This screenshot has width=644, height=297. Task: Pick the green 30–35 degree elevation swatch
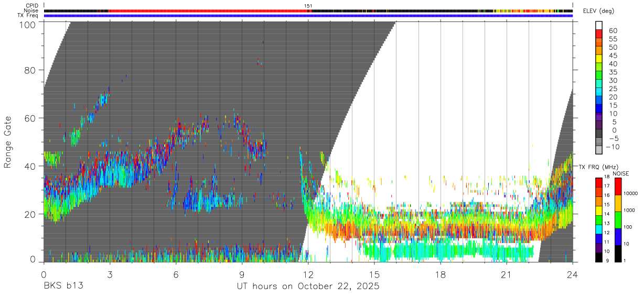click(x=599, y=76)
